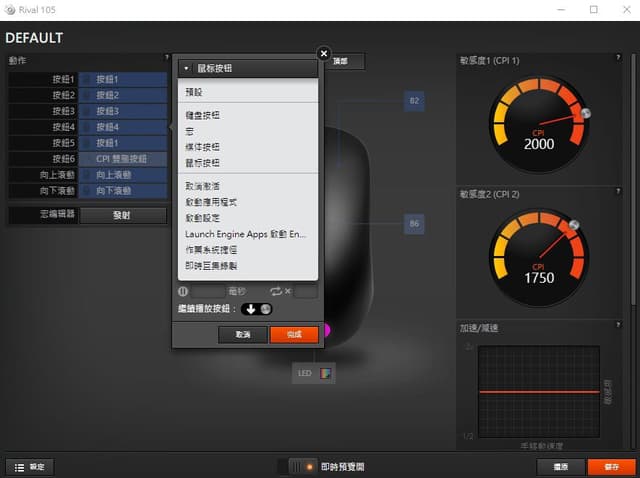640x478 pixels.
Task: Grab the CPI 2 gauge knob at 1750
Action: click(574, 225)
